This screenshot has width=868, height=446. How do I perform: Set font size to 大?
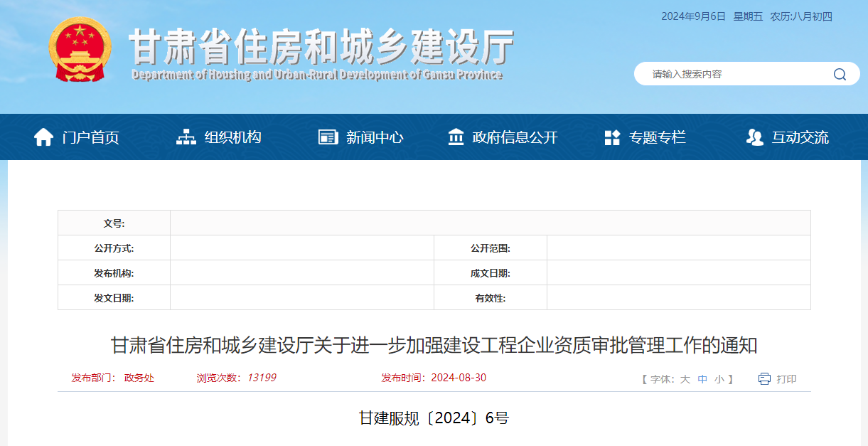(685, 379)
